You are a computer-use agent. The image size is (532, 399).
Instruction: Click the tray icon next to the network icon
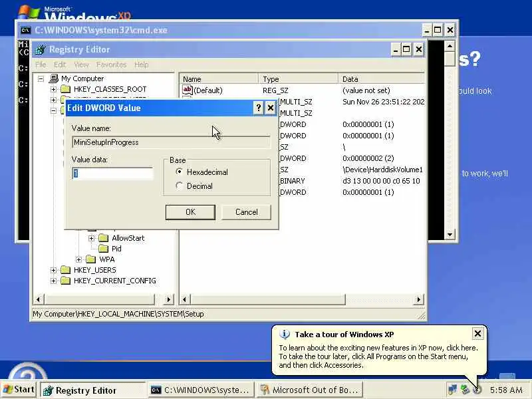(x=465, y=390)
